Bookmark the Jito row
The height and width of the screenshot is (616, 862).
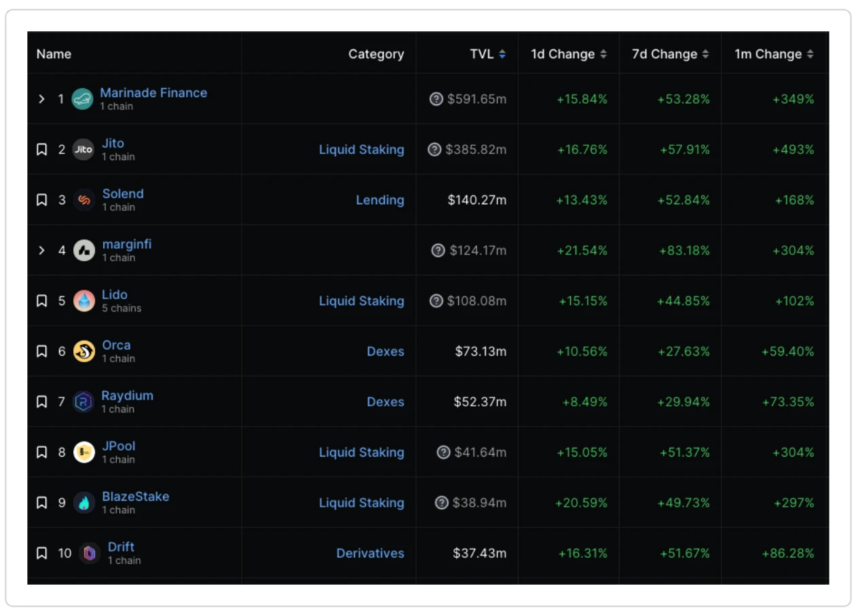[41, 150]
